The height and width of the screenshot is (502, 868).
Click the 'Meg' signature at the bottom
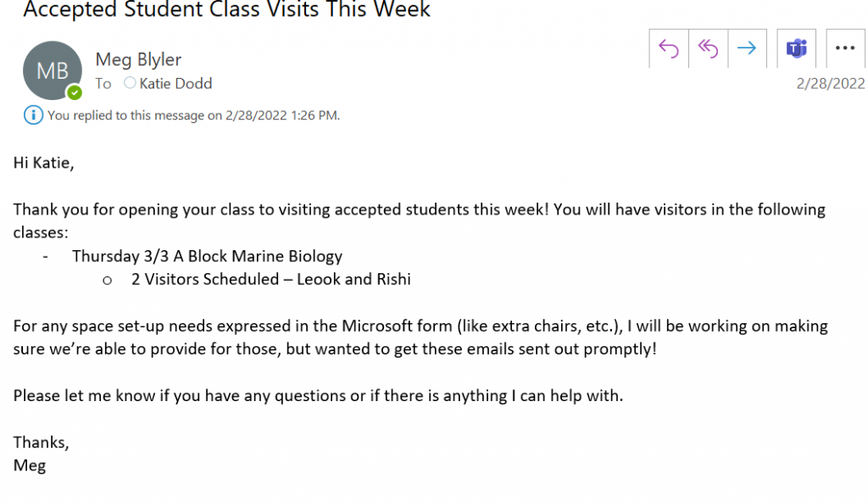pos(30,466)
